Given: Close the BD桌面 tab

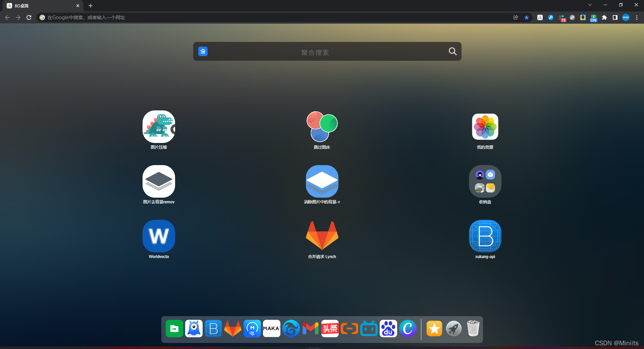Looking at the screenshot, I should [x=78, y=6].
